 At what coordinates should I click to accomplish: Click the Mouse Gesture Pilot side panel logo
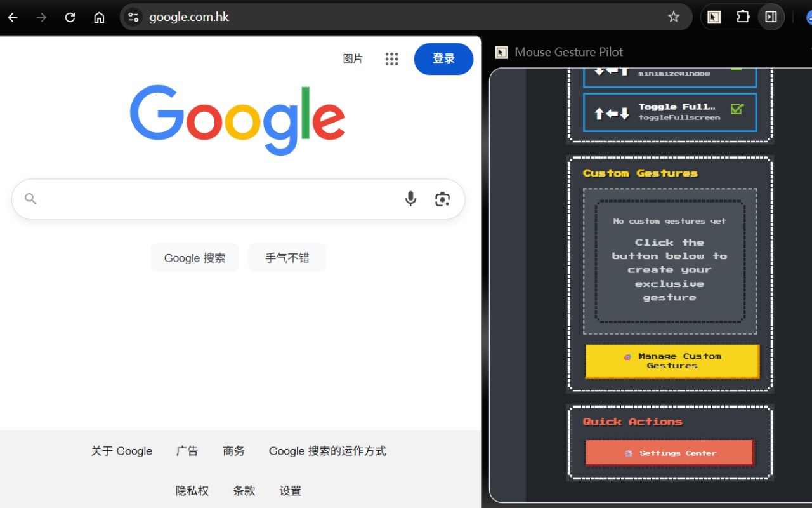pyautogui.click(x=502, y=52)
